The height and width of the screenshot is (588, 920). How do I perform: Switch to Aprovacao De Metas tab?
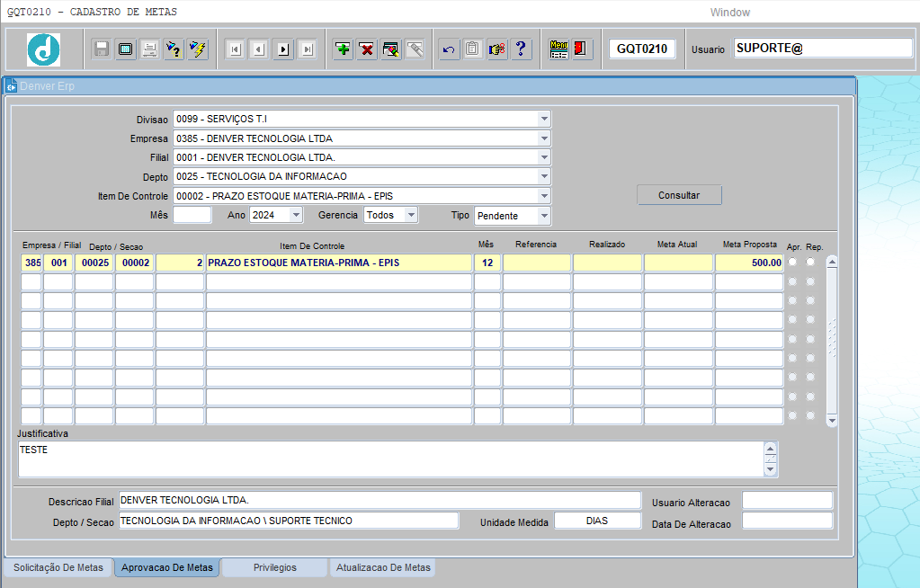coord(167,567)
